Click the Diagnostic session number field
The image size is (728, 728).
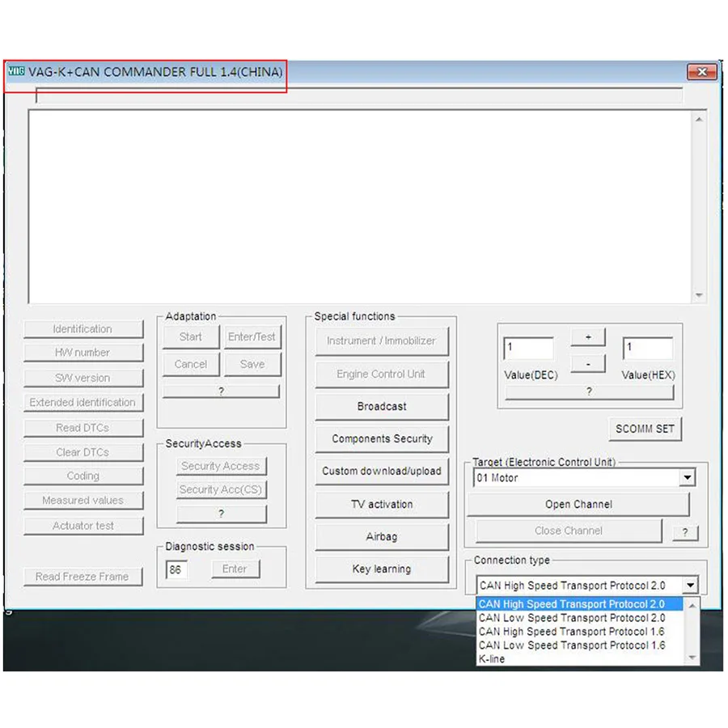(x=176, y=569)
